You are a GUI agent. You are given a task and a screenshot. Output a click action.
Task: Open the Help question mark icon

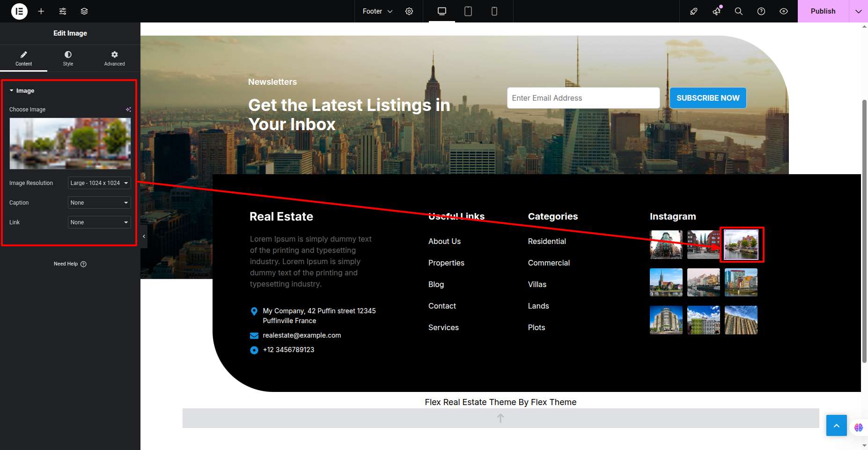tap(761, 11)
